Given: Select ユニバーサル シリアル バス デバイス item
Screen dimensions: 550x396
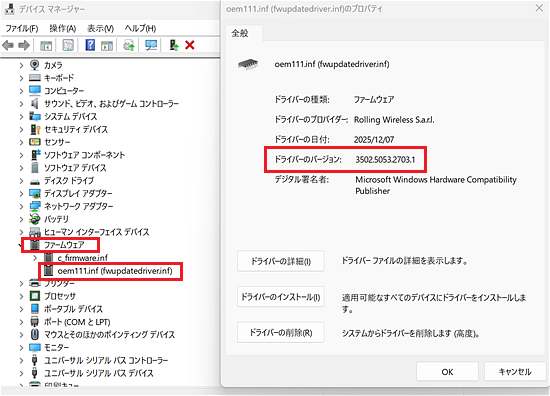Looking at the screenshot, I should (x=99, y=373).
